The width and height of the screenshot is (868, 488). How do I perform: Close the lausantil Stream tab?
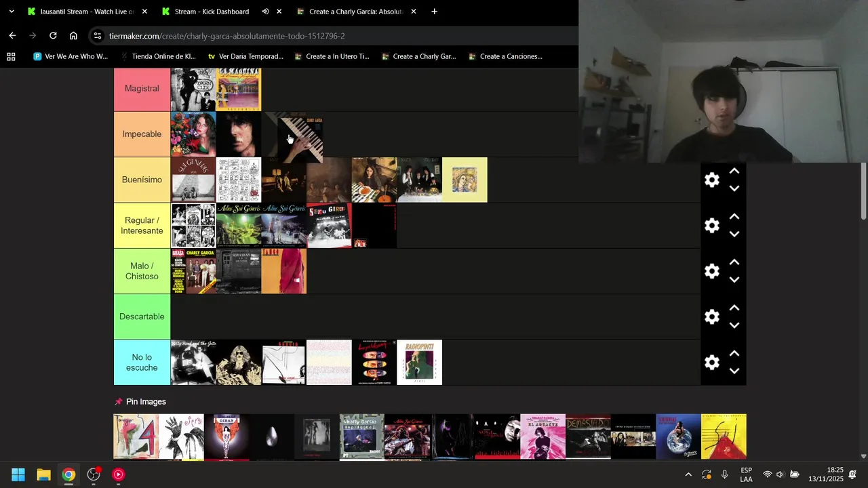(144, 12)
